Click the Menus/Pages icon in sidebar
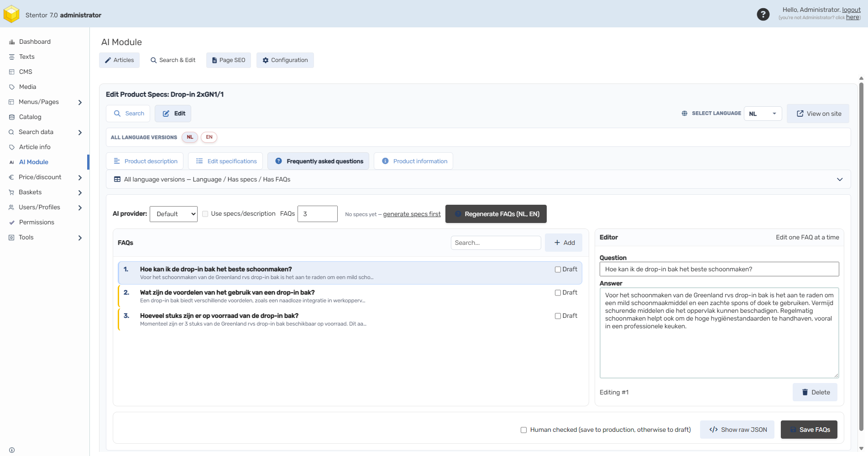 (11, 102)
